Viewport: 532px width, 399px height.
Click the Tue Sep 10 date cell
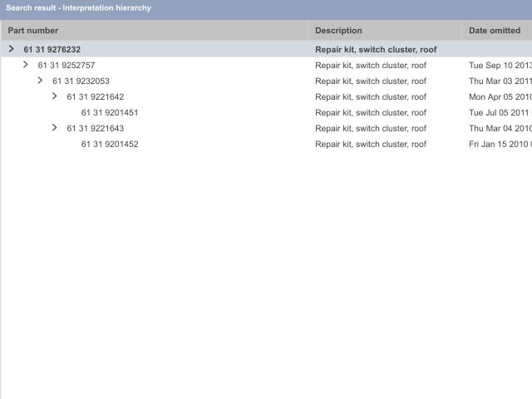pyautogui.click(x=499, y=66)
